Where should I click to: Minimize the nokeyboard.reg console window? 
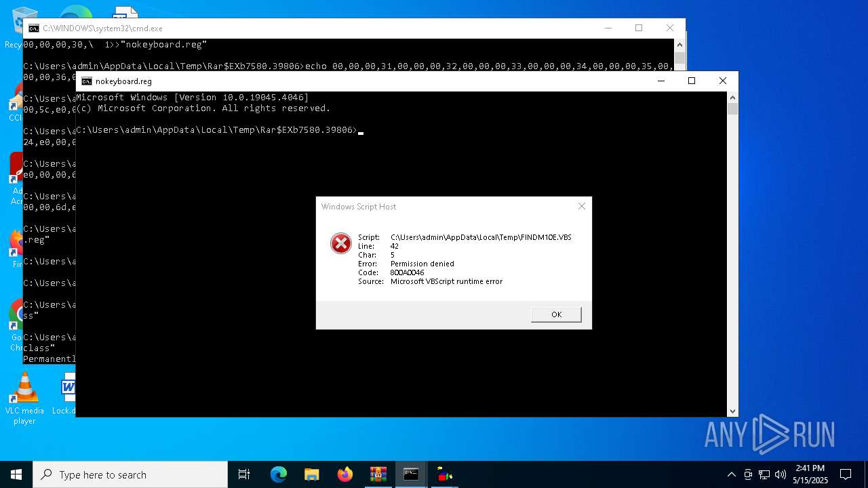coord(660,81)
